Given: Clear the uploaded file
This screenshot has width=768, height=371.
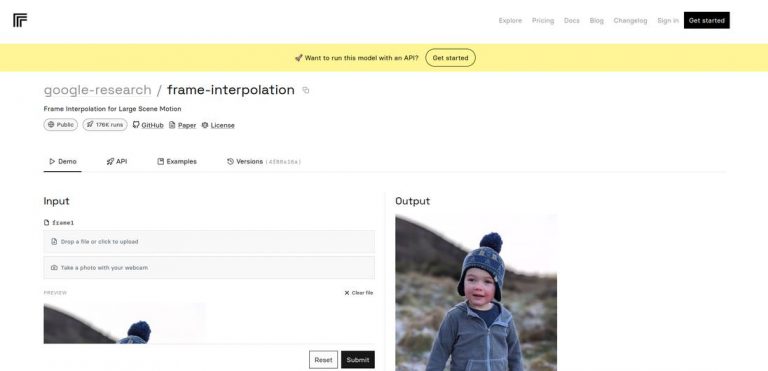Looking at the screenshot, I should coord(359,293).
